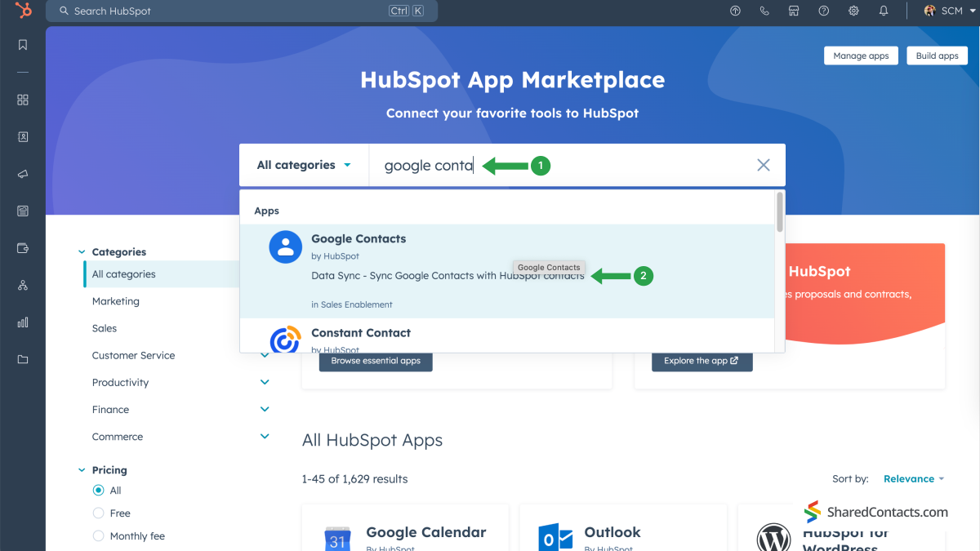Open the help question mark icon
Image resolution: width=980 pixels, height=551 pixels.
[824, 11]
